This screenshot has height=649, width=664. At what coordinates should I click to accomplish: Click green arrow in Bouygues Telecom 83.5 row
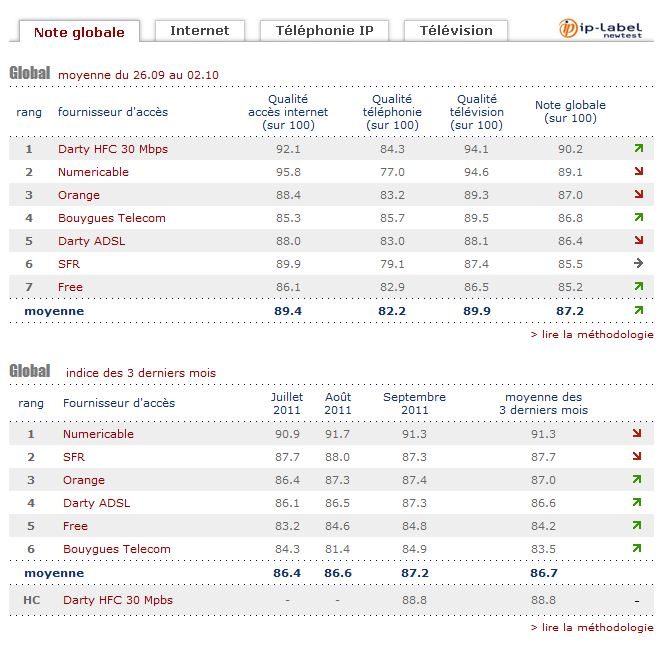coord(637,549)
